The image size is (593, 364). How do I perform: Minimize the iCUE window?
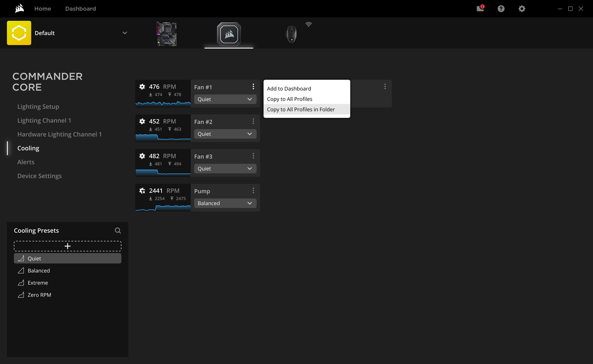(x=560, y=9)
